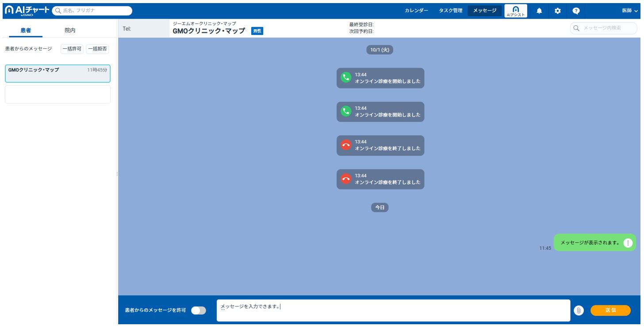Attach a file with the paperclip icon

(x=579, y=311)
